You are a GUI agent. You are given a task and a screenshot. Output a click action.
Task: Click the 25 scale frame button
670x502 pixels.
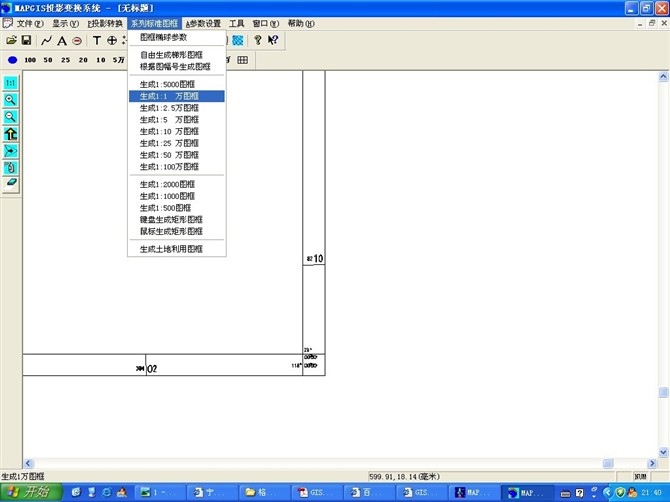pos(65,60)
